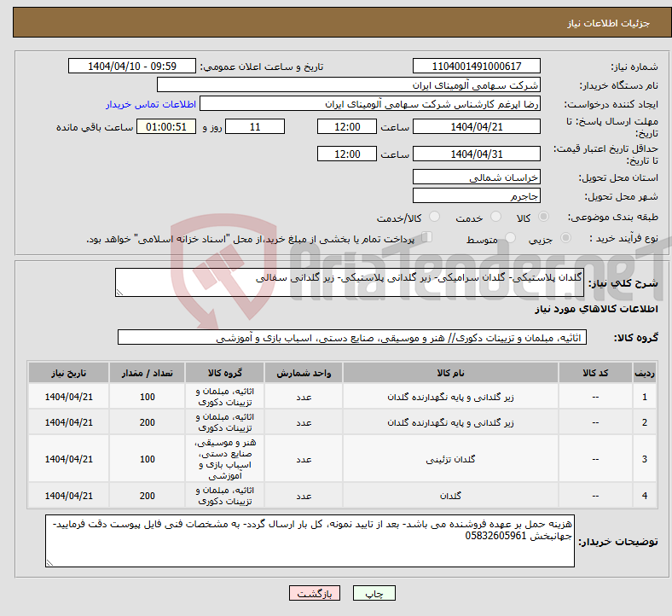
Task: Click the جزئیات اطلاعات نیاز page header
Action: click(609, 23)
